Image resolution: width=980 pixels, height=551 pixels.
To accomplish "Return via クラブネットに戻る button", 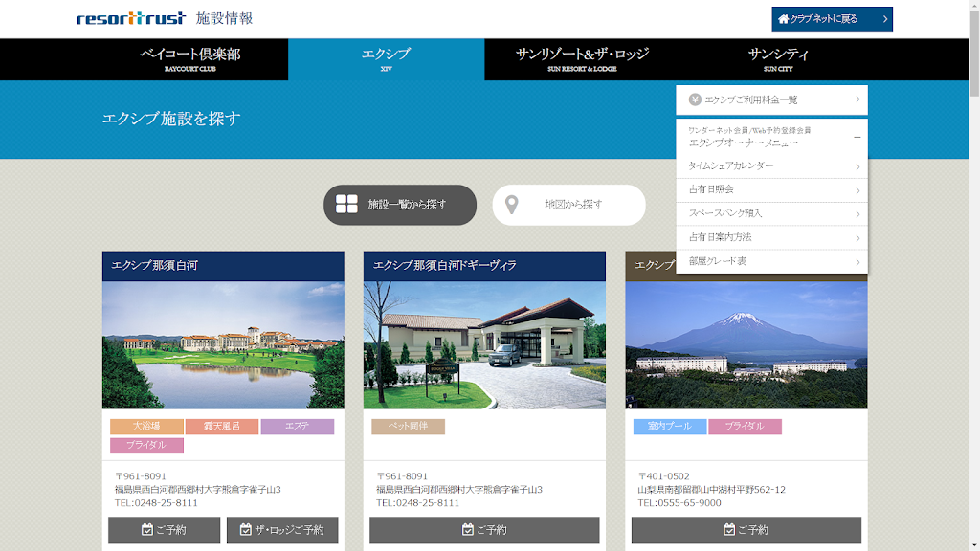I will 832,19.
